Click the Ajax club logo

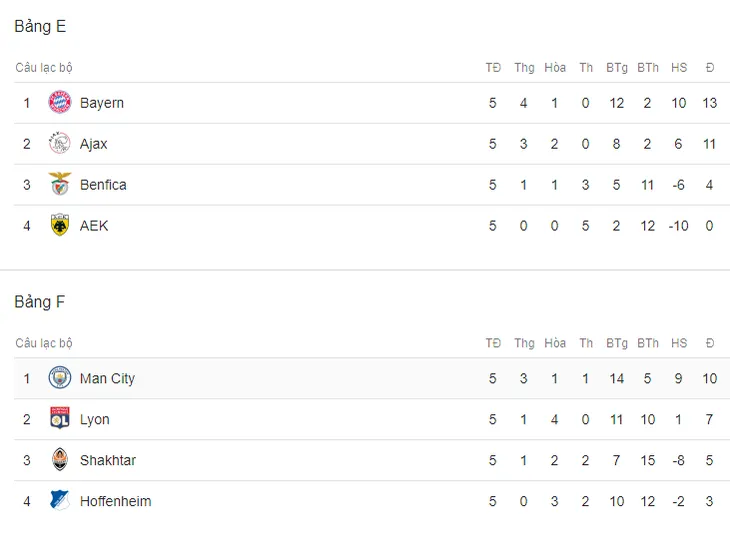click(60, 143)
